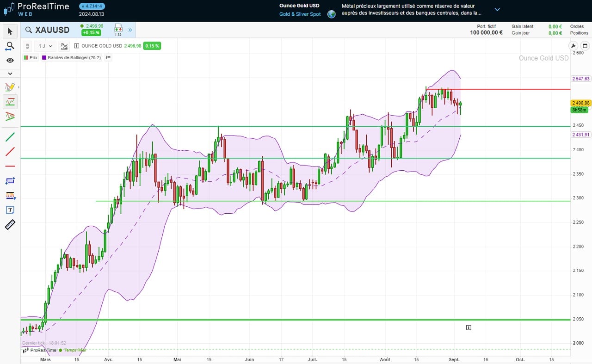Click the +0,15 % change badge in header
Screen dimensions: 592x364
tap(91, 33)
